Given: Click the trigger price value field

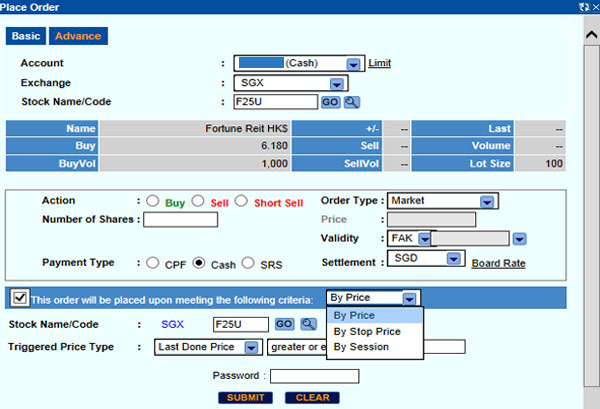Looking at the screenshot, I should (445, 347).
